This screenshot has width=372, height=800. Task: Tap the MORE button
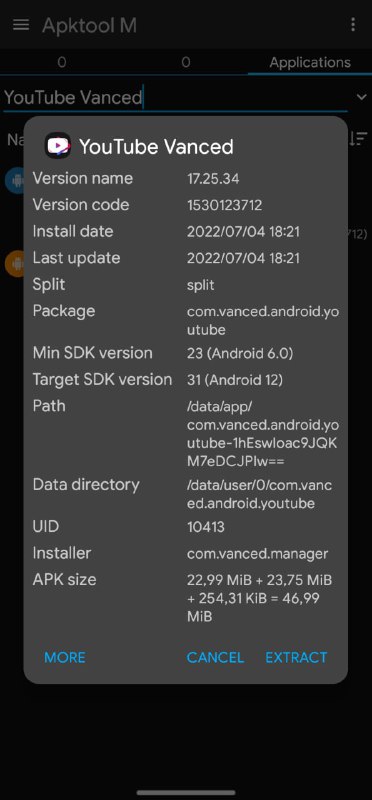click(65, 657)
